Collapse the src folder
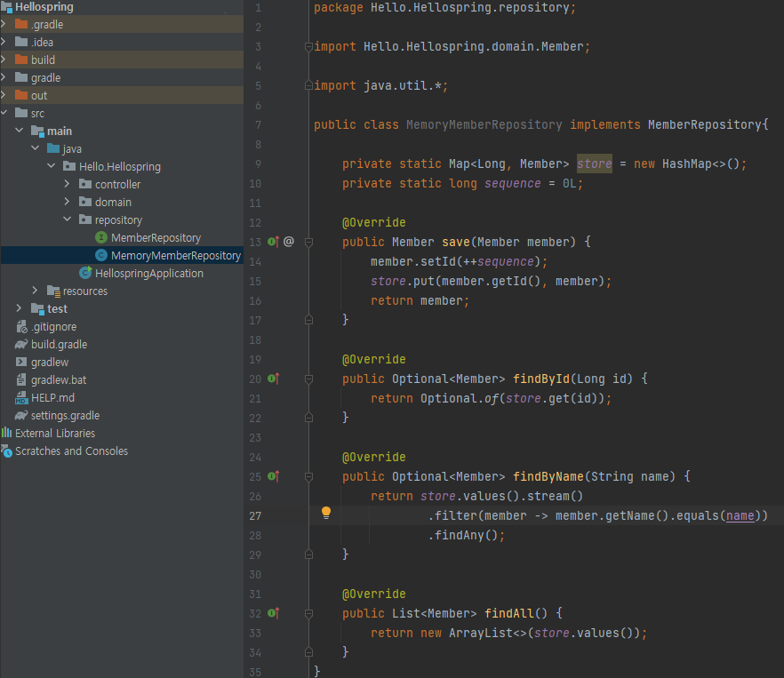Screen dimensions: 784x678 point(4,113)
